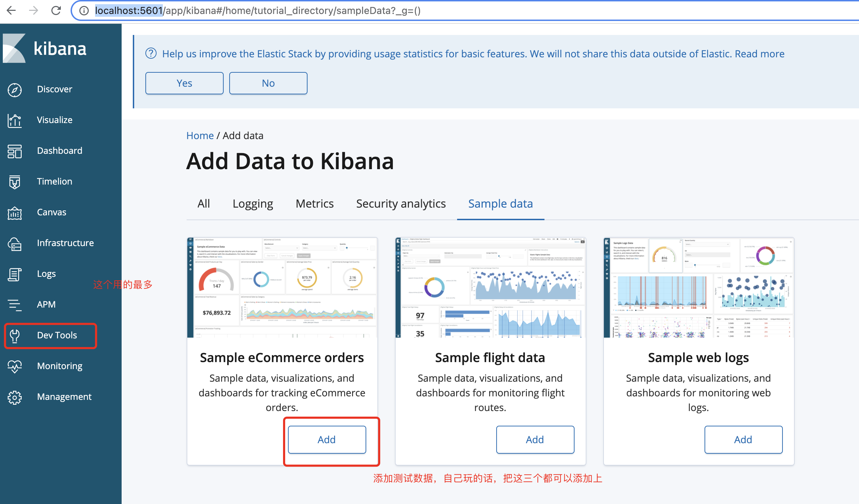Open the Infrastructure view

click(65, 243)
